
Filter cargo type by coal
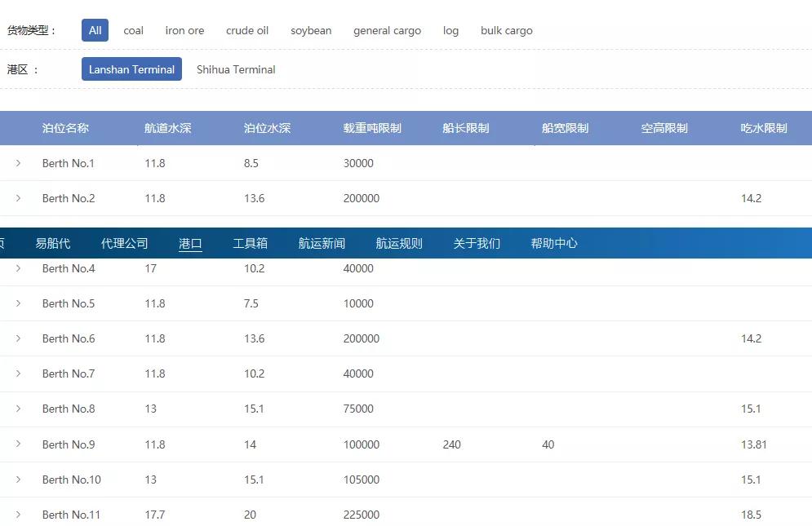[x=133, y=30]
